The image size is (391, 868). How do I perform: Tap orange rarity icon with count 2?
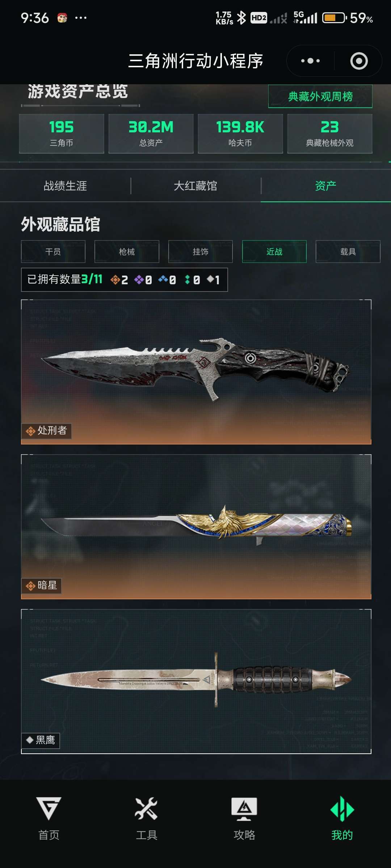pos(115,280)
